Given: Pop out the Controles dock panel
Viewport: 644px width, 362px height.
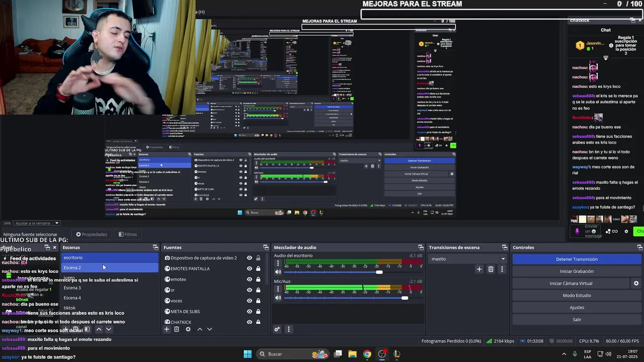Looking at the screenshot, I should pyautogui.click(x=639, y=247).
